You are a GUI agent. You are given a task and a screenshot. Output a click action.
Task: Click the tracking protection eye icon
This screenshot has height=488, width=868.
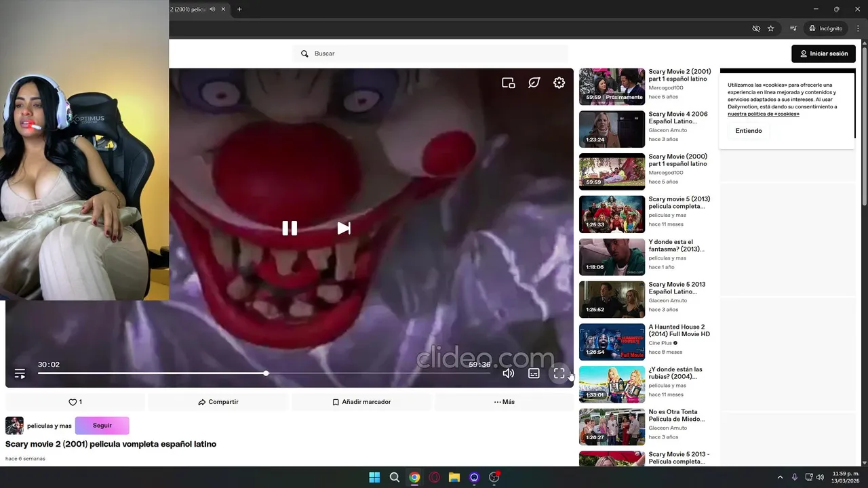pos(756,28)
